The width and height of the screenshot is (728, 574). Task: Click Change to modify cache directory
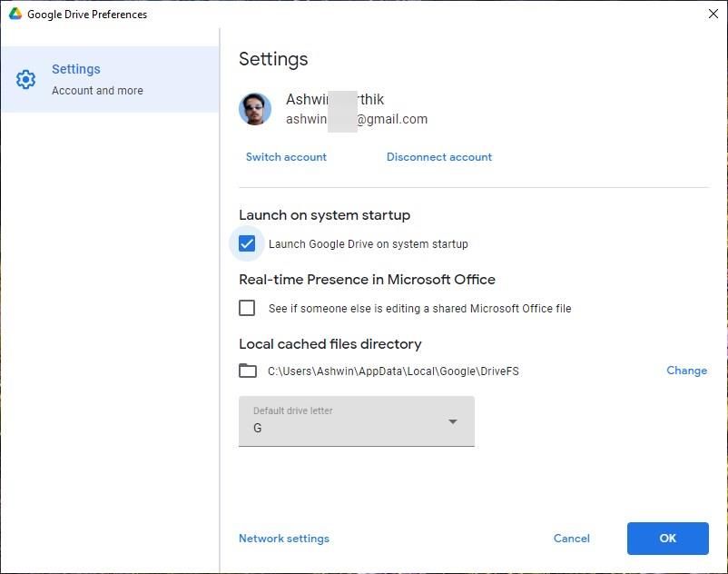(x=686, y=371)
